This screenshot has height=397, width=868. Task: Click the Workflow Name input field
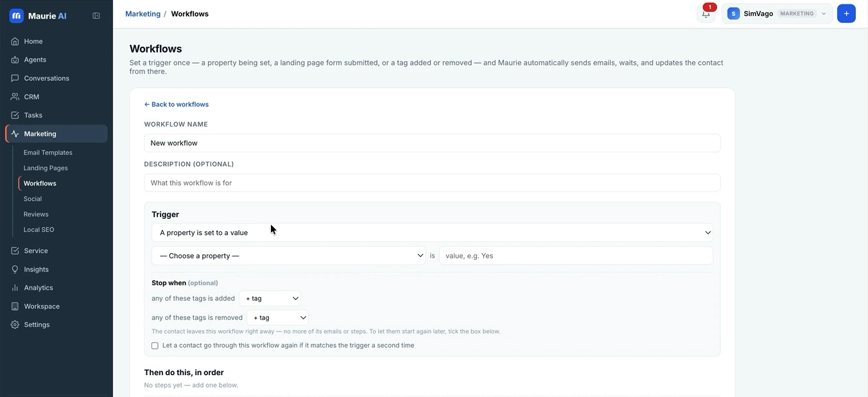432,143
